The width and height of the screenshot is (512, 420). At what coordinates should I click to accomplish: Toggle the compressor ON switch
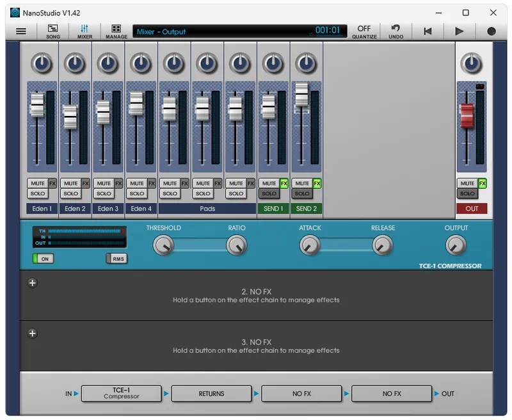pos(43,259)
